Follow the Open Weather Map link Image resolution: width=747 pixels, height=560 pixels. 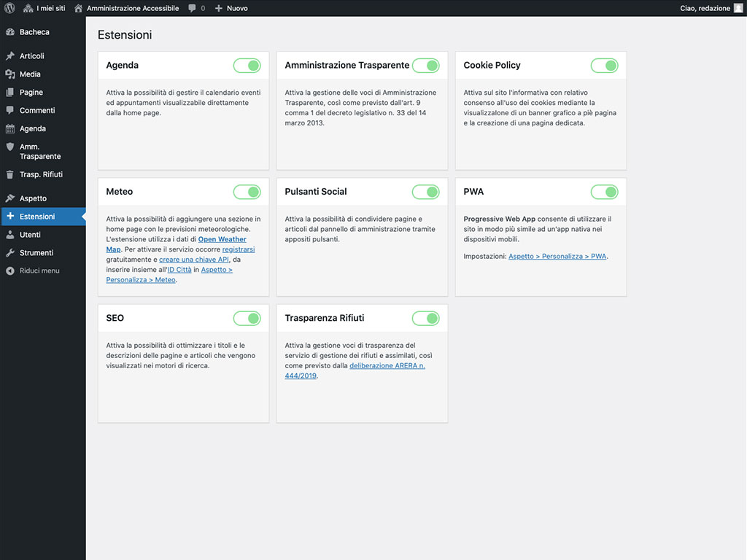(x=222, y=239)
